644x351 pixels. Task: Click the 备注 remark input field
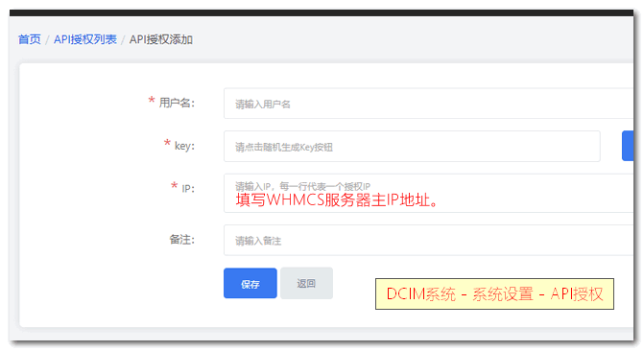[428, 240]
